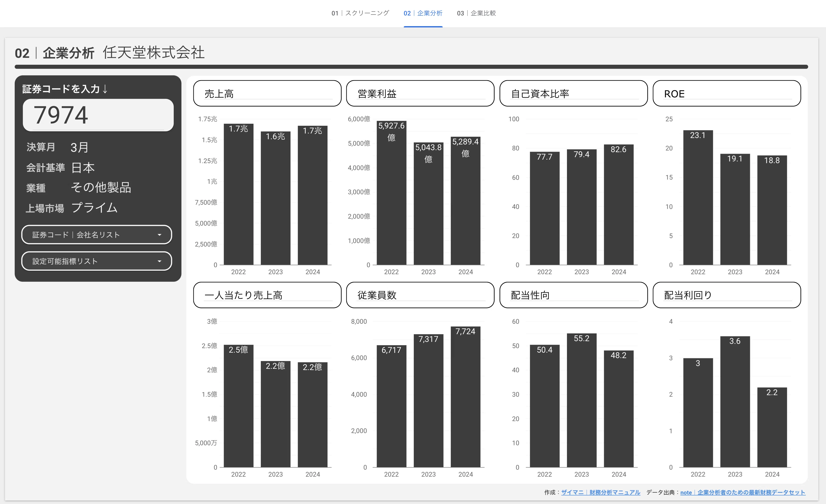Select the 02 企業分析 tab
Image resolution: width=826 pixels, height=504 pixels.
click(423, 13)
